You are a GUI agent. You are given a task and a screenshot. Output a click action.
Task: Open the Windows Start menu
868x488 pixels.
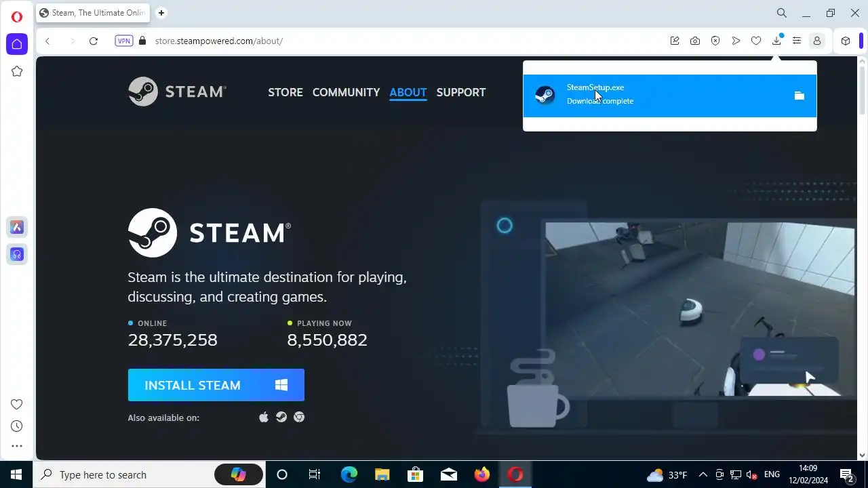(x=16, y=474)
